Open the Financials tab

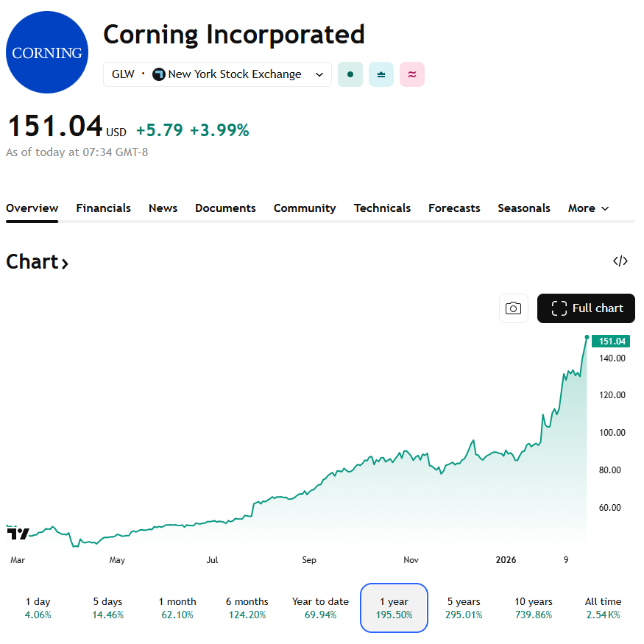click(x=104, y=208)
